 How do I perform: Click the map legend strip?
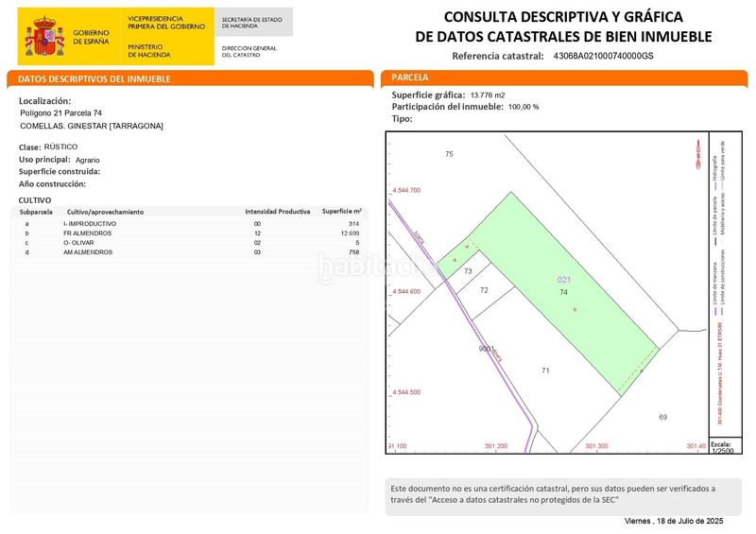(x=725, y=284)
